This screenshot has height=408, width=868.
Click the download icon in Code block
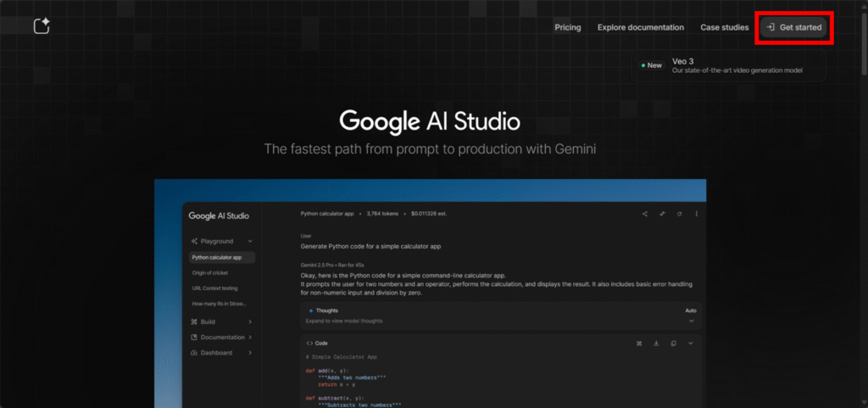656,344
